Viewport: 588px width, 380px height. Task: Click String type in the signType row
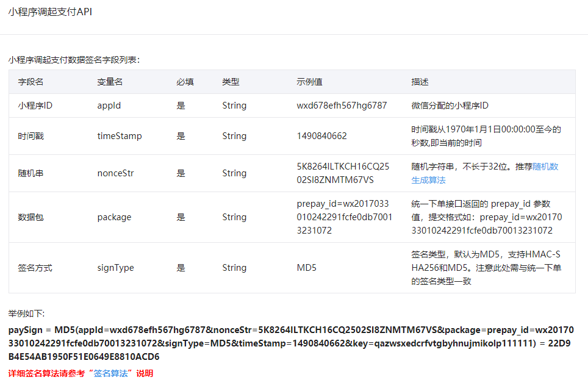tap(234, 268)
